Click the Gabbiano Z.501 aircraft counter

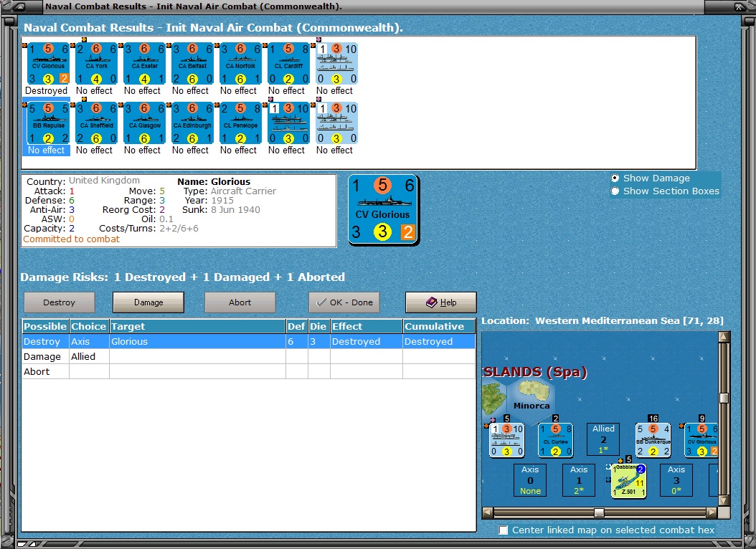pos(629,480)
